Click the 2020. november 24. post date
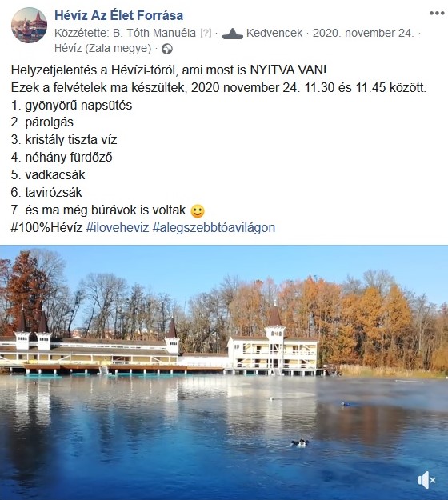Screen dimensions: 448x500 363,33
